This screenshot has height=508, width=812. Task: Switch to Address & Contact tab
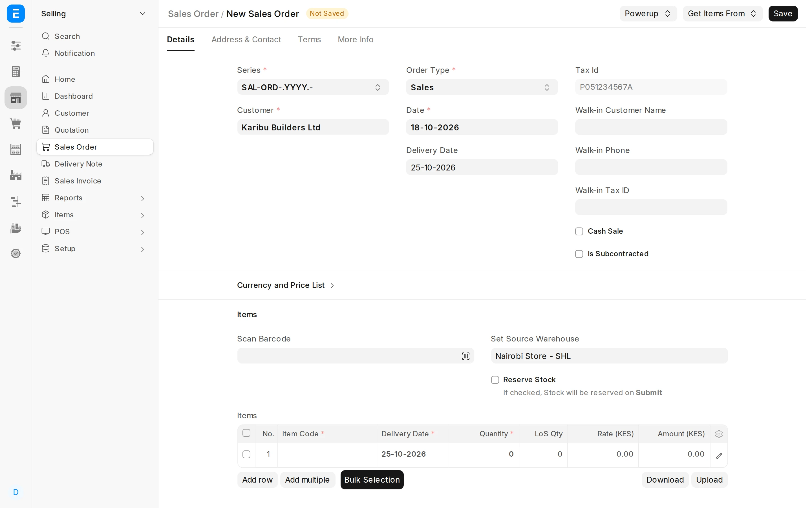(x=246, y=39)
